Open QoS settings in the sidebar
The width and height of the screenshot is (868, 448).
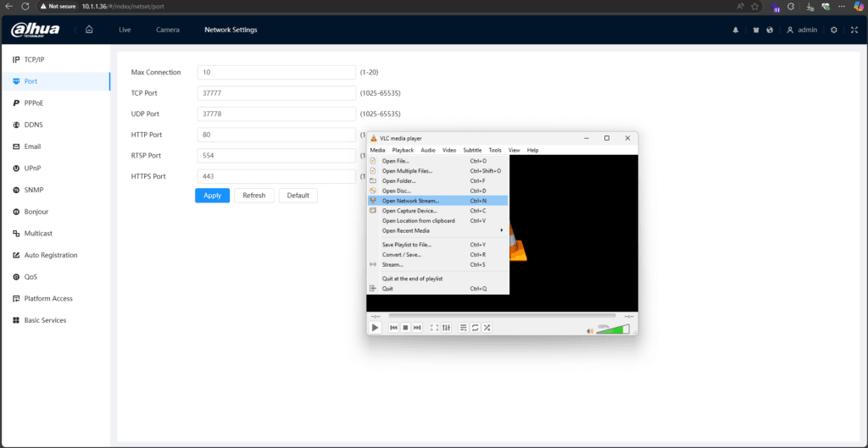(x=55, y=277)
